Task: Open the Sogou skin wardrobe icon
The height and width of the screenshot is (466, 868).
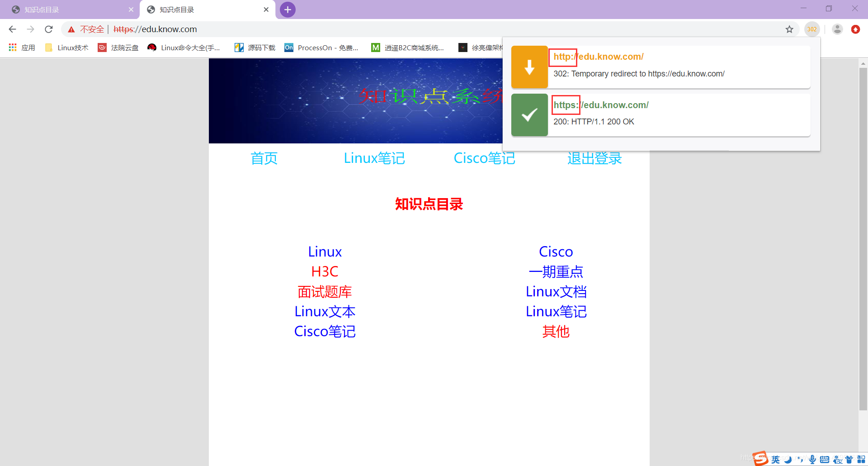Action: (850, 458)
